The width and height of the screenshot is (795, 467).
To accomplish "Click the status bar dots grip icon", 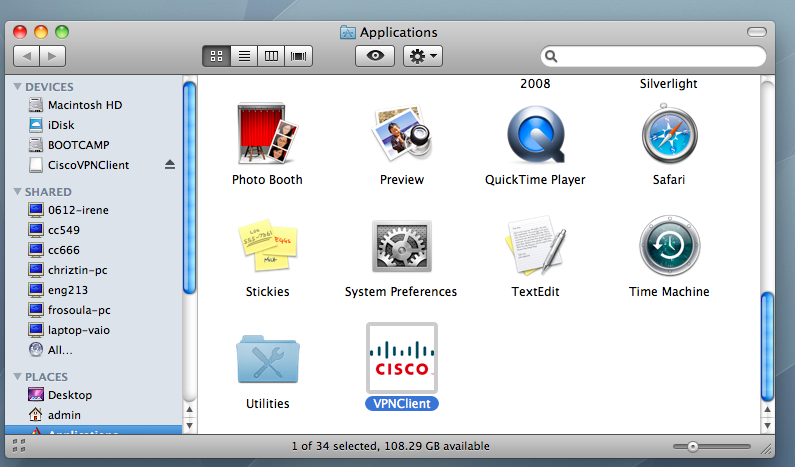I will pos(19,446).
